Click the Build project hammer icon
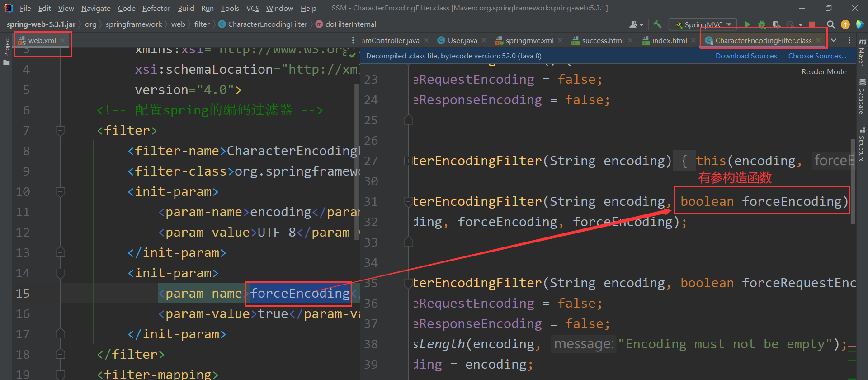868x380 pixels. [x=657, y=24]
